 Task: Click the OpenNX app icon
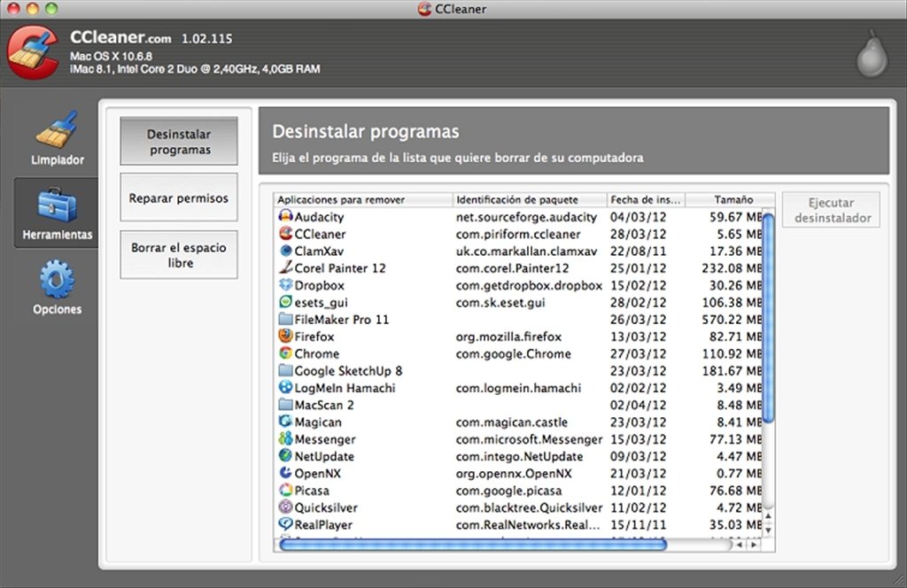coord(285,473)
